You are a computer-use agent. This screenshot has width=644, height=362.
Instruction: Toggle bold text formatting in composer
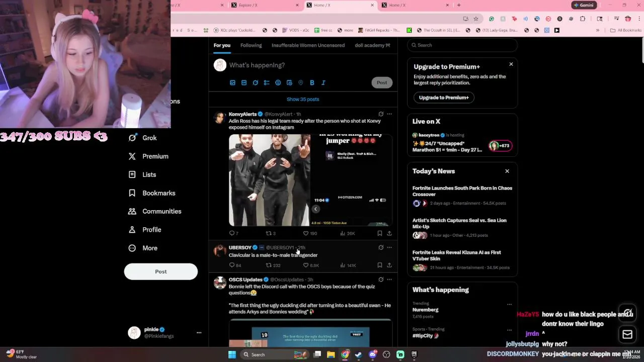click(312, 82)
